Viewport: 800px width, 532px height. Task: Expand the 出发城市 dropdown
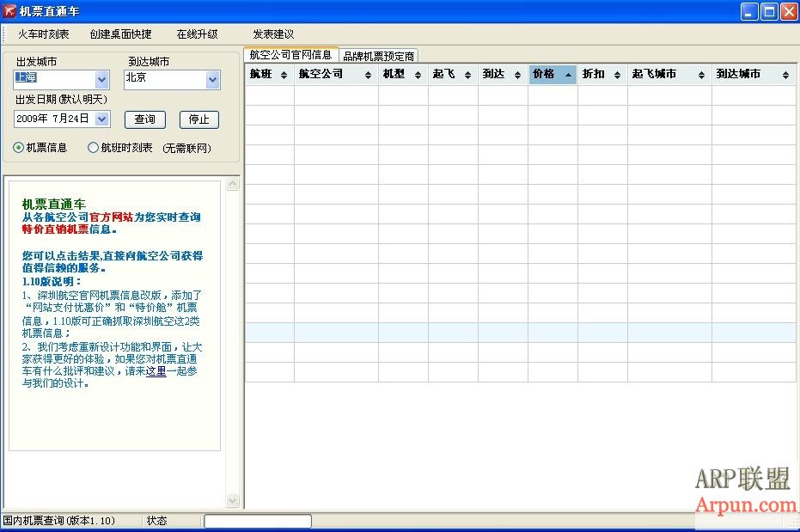(x=102, y=80)
